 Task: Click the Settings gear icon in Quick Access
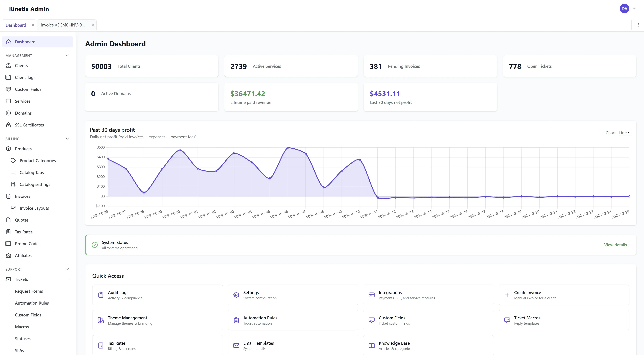click(x=236, y=295)
